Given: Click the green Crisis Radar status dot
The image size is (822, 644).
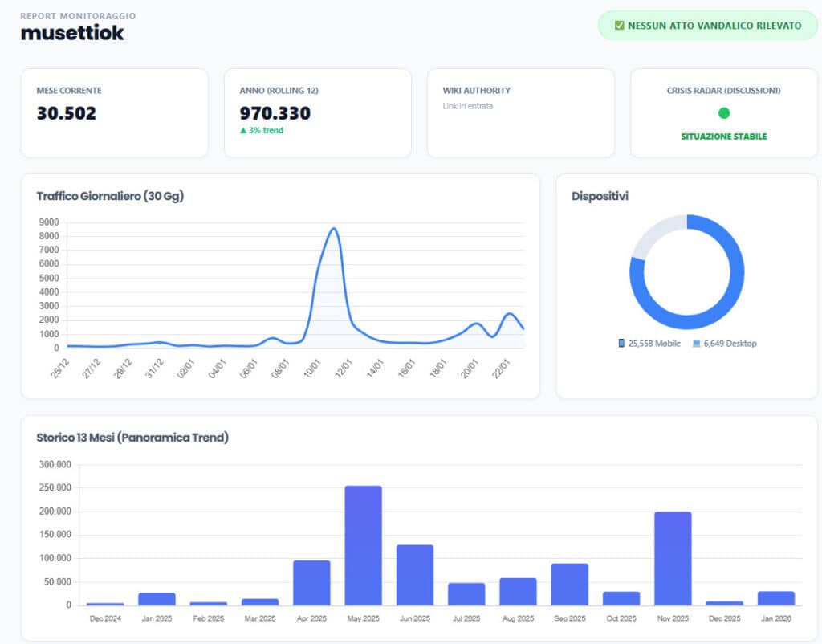Looking at the screenshot, I should click(724, 113).
